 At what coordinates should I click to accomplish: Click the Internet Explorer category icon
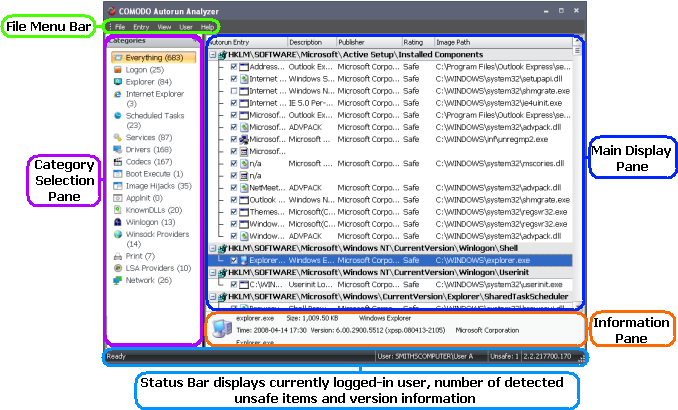point(118,94)
